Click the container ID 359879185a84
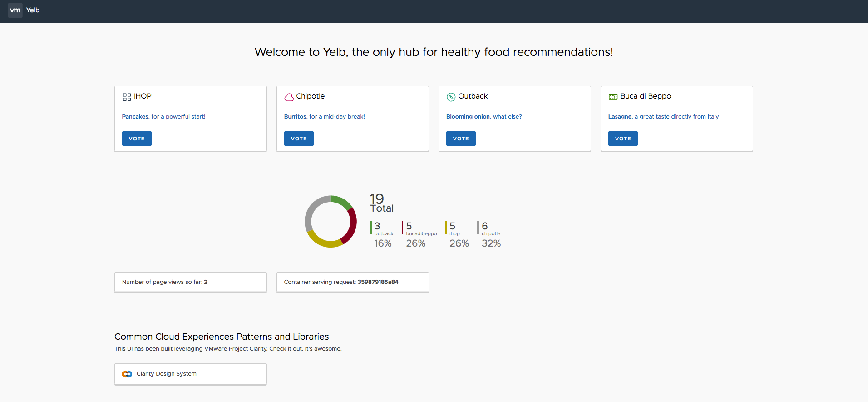Screen dimensions: 868x402 coord(378,282)
